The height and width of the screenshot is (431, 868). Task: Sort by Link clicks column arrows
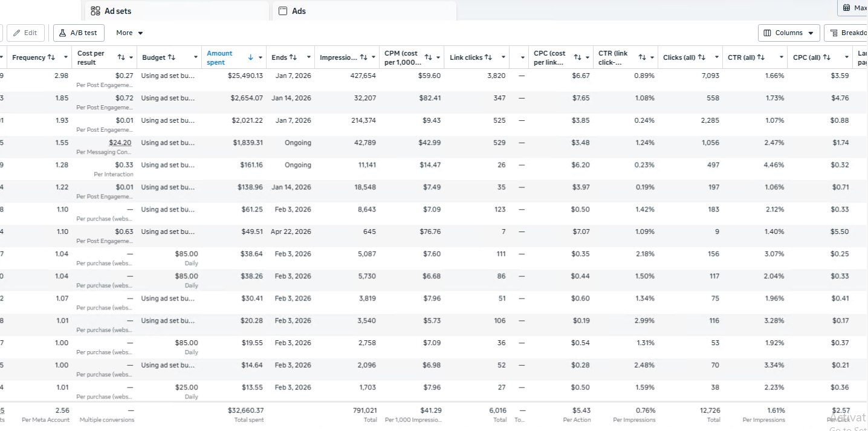click(x=488, y=57)
